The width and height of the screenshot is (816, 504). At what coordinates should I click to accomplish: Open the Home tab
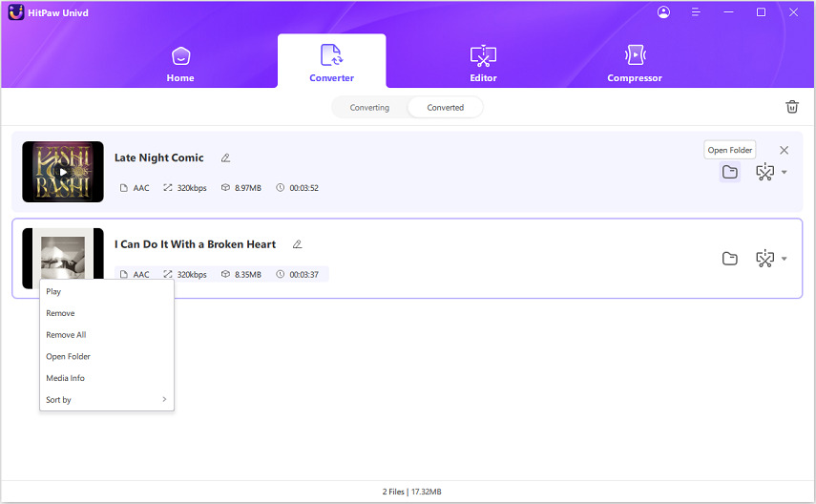[x=180, y=64]
